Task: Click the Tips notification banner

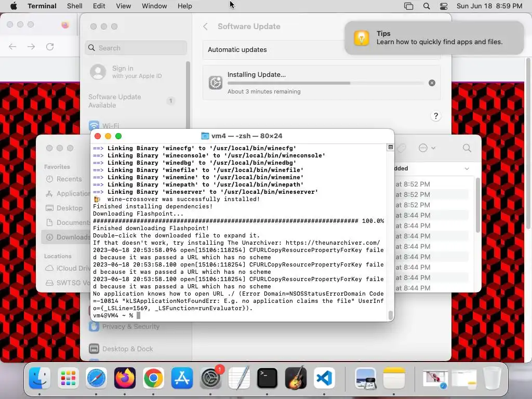Action: (x=434, y=37)
